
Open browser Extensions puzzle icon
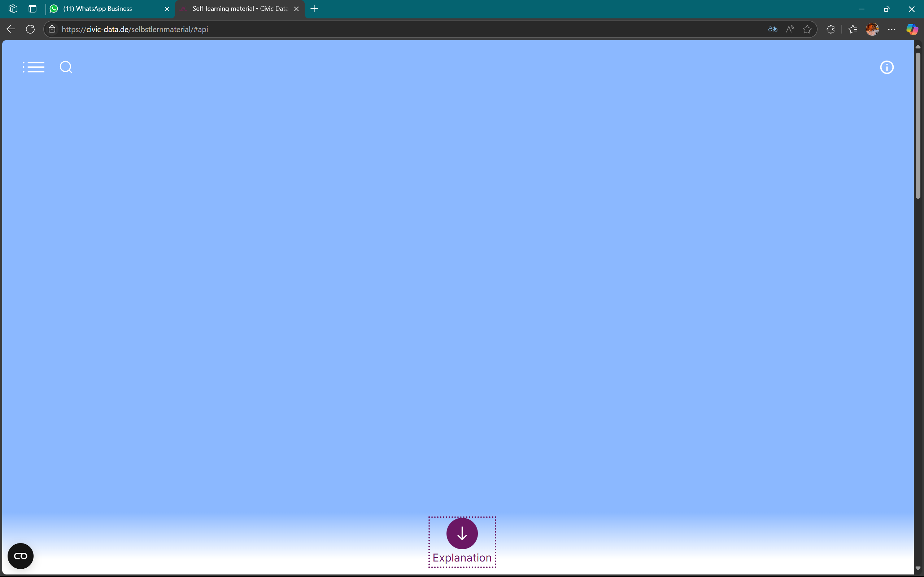coord(831,29)
